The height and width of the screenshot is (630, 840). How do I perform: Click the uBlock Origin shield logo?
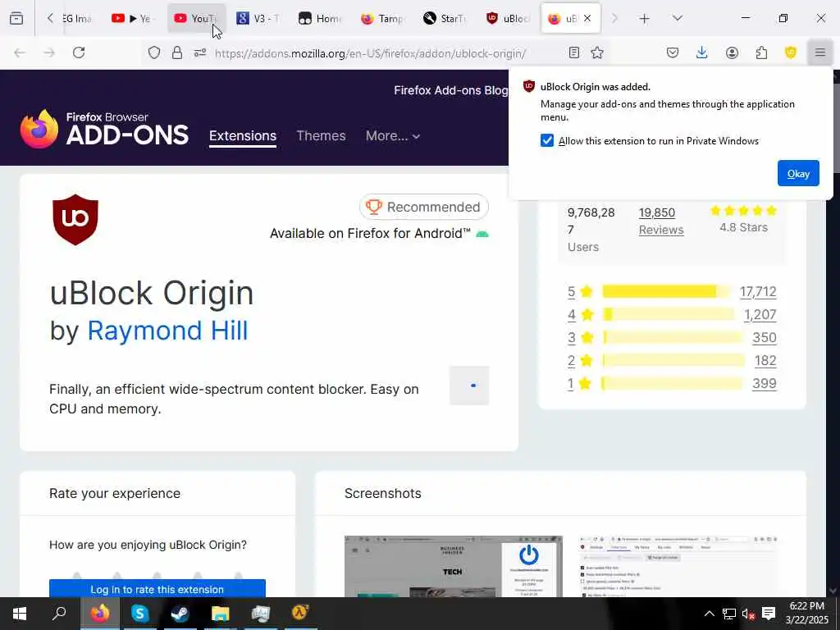[x=75, y=220]
